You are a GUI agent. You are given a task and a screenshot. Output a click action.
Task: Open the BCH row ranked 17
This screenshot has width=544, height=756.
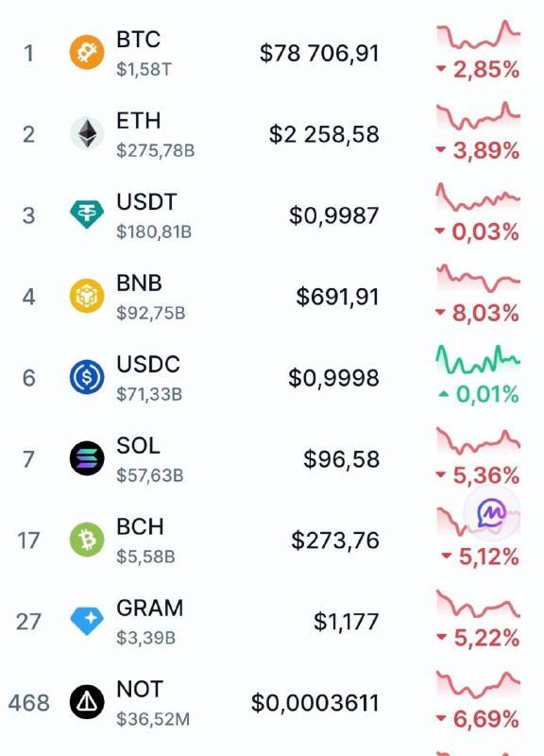272,540
